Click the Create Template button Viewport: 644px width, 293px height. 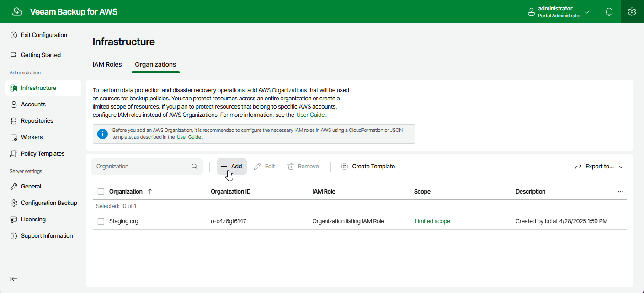tap(368, 167)
